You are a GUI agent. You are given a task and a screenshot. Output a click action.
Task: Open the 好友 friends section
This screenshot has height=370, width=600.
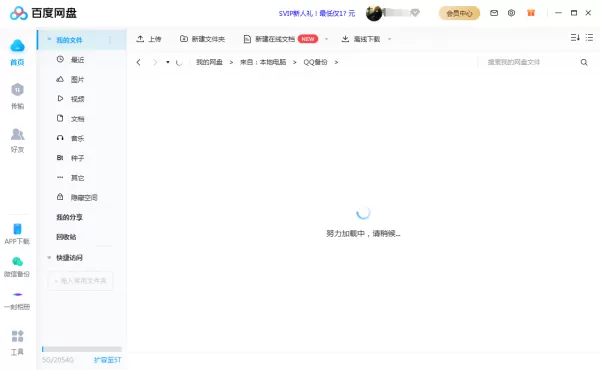coord(17,140)
